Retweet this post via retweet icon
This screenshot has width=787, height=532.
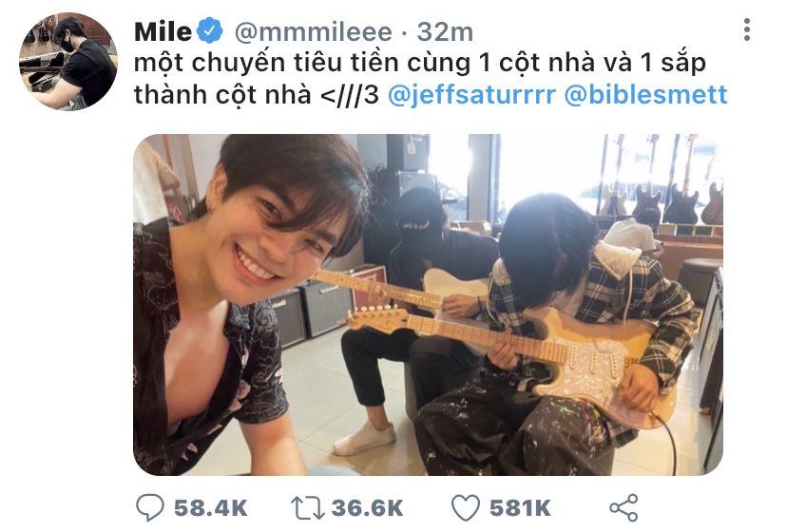(x=307, y=507)
